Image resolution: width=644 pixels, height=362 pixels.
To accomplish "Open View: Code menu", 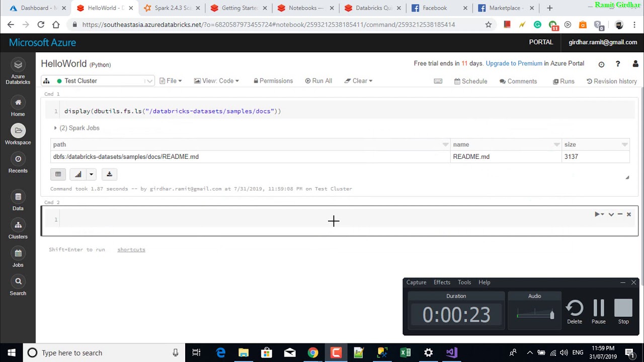I will point(216,81).
